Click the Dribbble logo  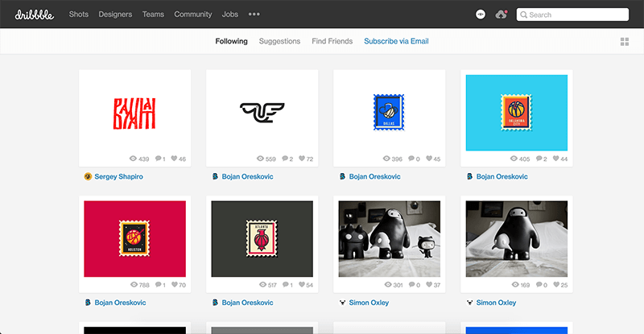click(x=34, y=14)
